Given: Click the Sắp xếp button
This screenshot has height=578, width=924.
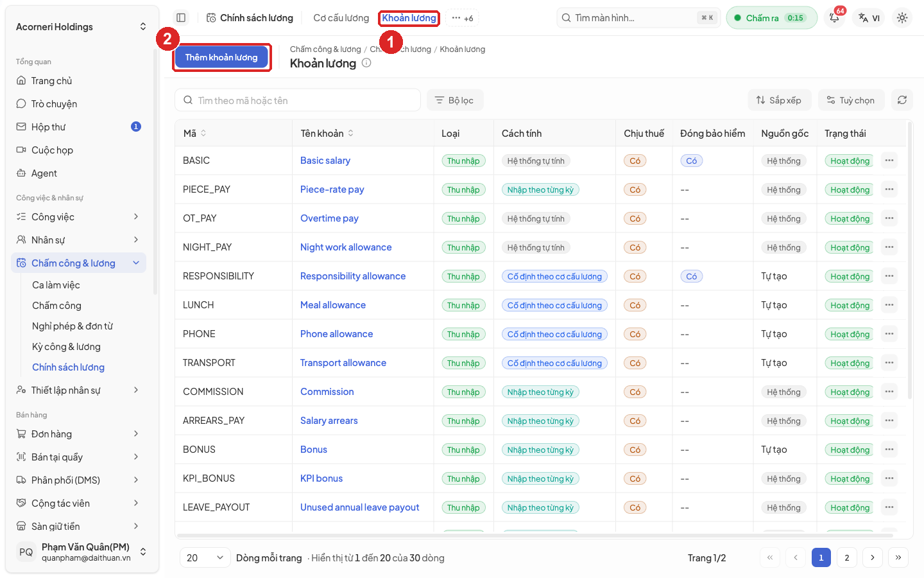Looking at the screenshot, I should [779, 100].
